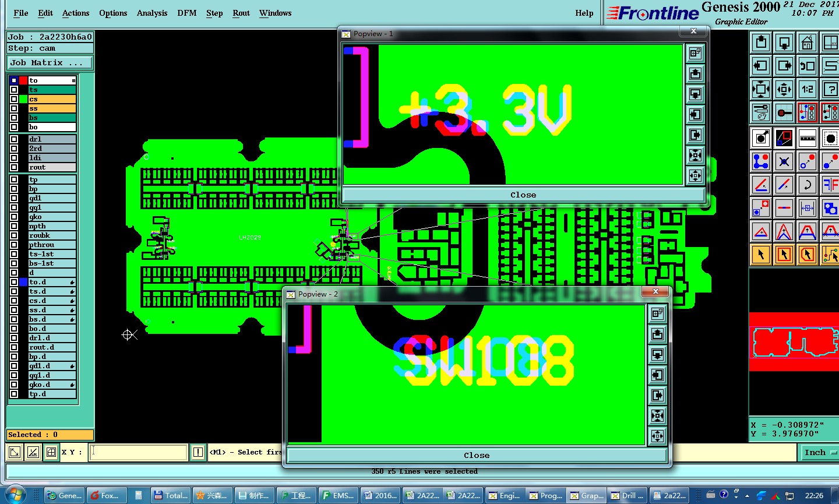Screen dimensions: 839x504
Task: Click the exclamation mark icon beside XY field
Action: 198,452
